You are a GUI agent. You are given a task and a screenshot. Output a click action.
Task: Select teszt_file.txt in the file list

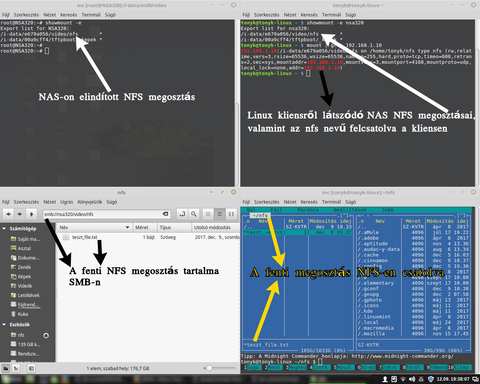tap(84, 237)
